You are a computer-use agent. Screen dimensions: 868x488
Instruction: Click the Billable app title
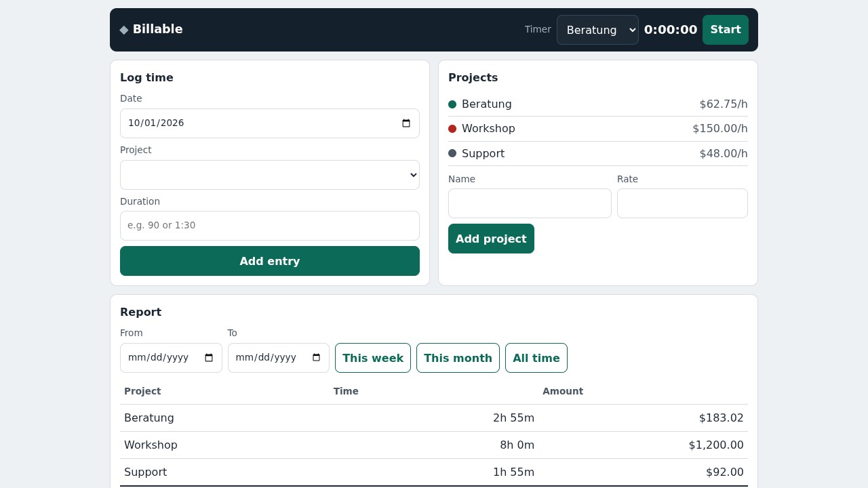(158, 29)
